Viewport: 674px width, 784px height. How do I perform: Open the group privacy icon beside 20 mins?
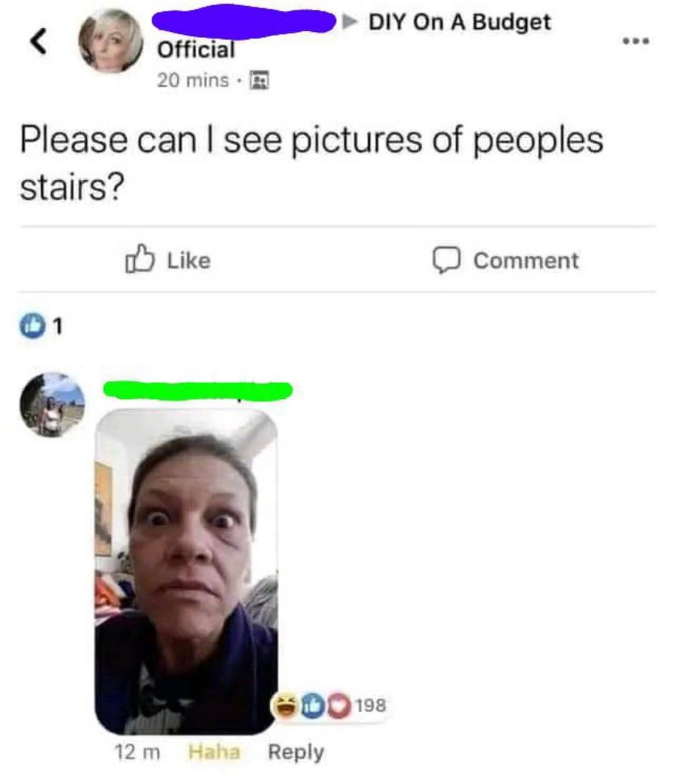(259, 81)
